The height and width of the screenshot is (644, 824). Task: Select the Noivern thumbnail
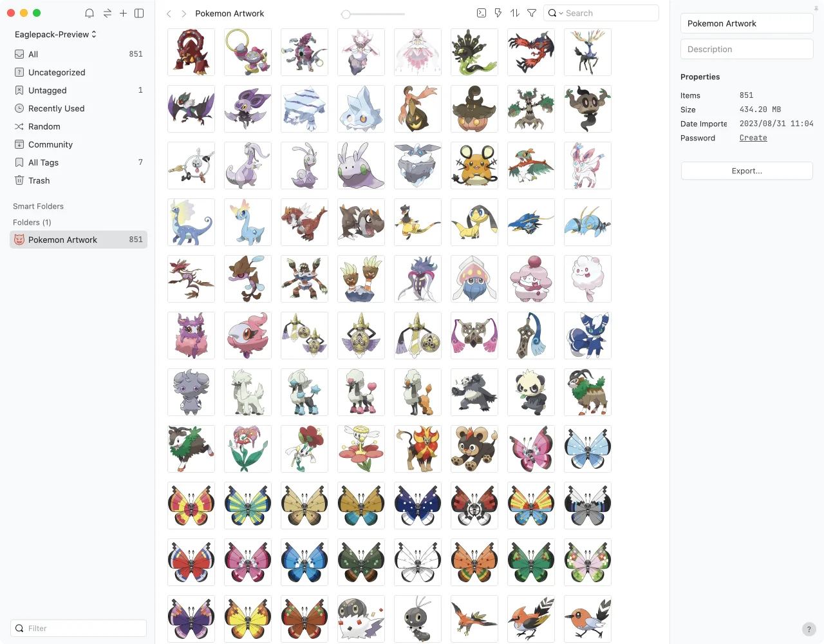191,109
